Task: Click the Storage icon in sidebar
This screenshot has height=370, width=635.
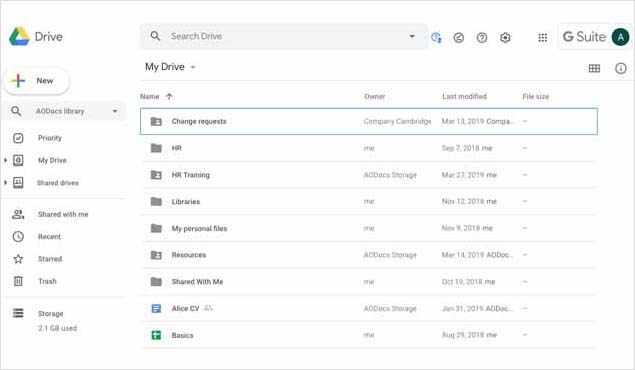Action: point(18,313)
